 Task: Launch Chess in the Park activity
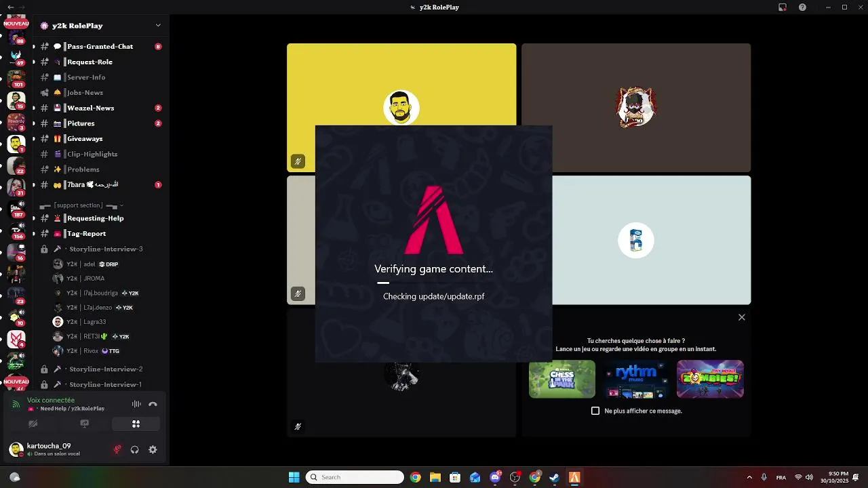click(x=562, y=379)
